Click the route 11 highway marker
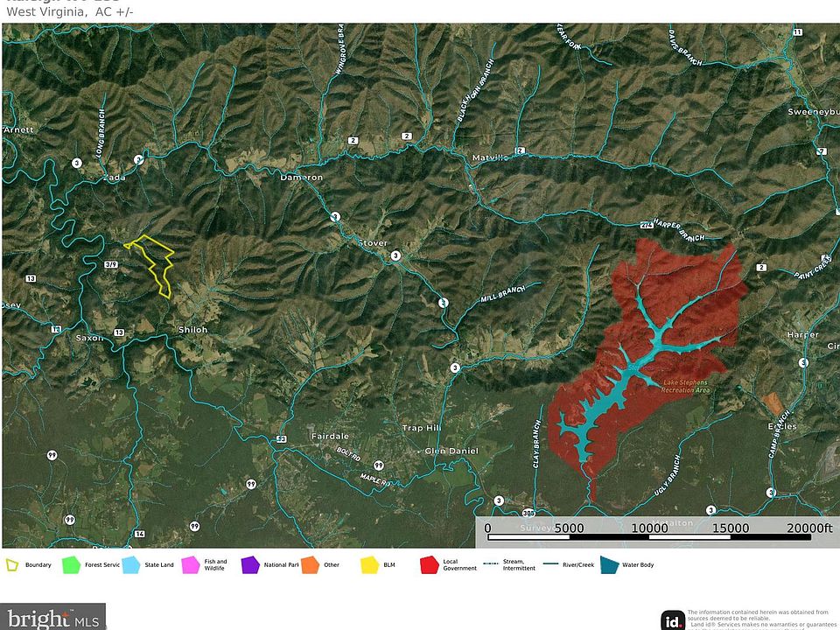Screen dimensions: 840x630 pos(798,32)
